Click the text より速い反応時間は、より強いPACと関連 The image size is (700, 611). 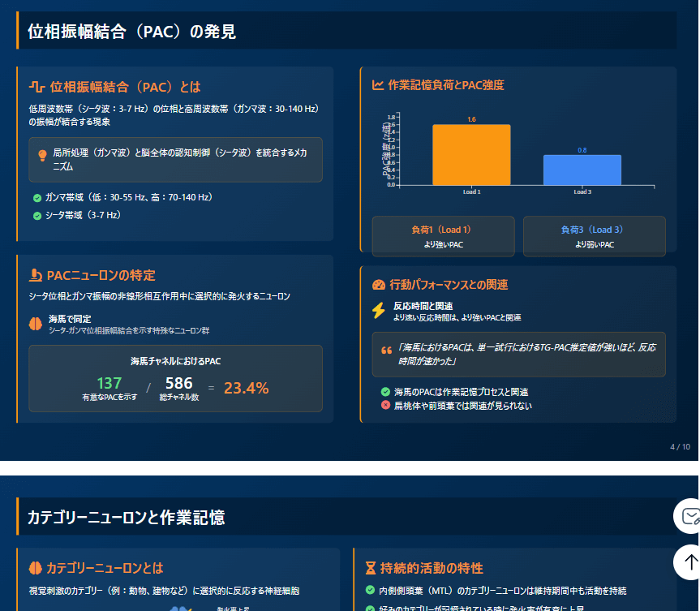click(457, 317)
